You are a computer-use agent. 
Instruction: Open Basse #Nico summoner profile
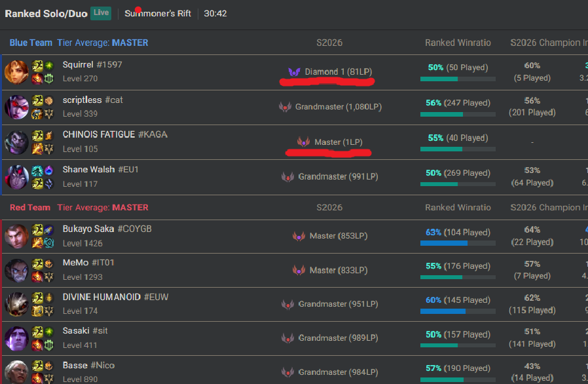pyautogui.click(x=88, y=365)
